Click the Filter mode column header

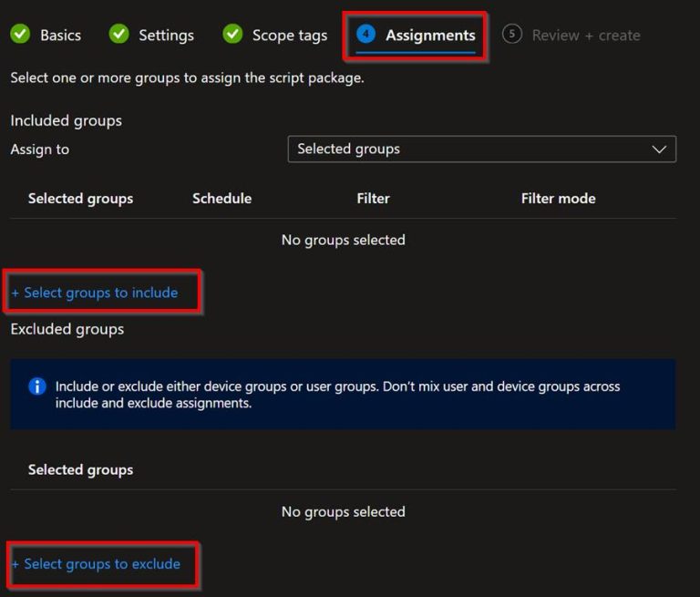pos(558,198)
